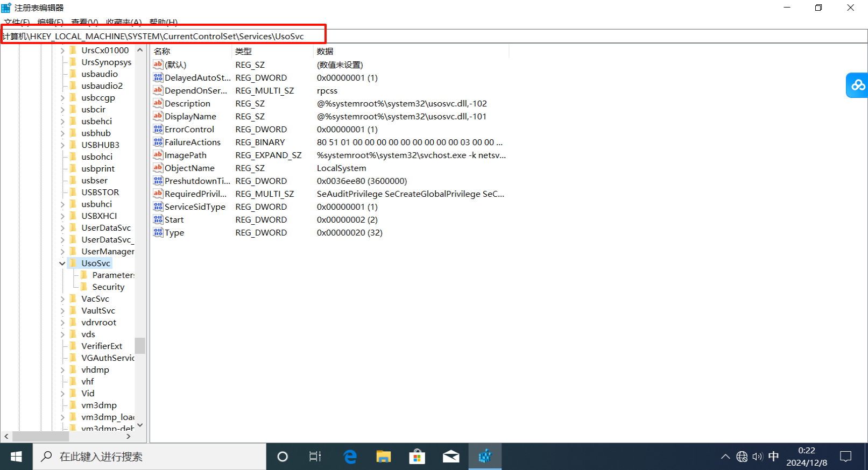Image resolution: width=868 pixels, height=470 pixels.
Task: Click the ErrorControl binary-style value icon
Action: tap(158, 129)
